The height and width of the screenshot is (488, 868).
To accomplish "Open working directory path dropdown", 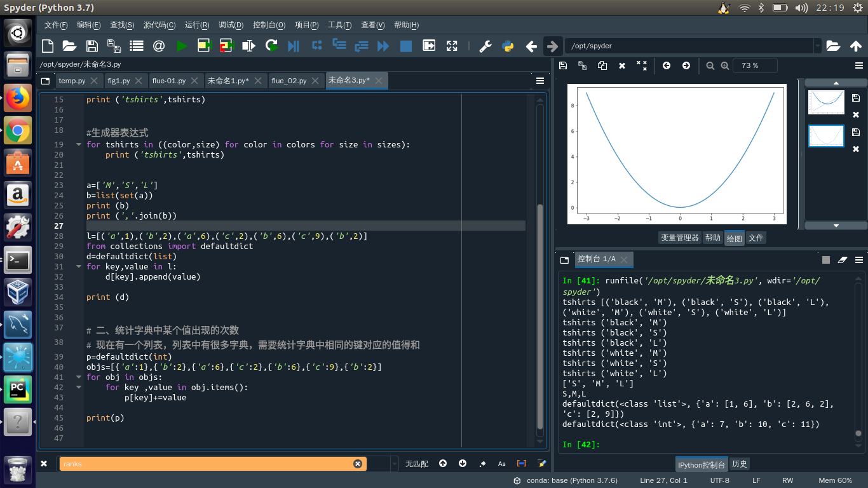I will [x=817, y=46].
